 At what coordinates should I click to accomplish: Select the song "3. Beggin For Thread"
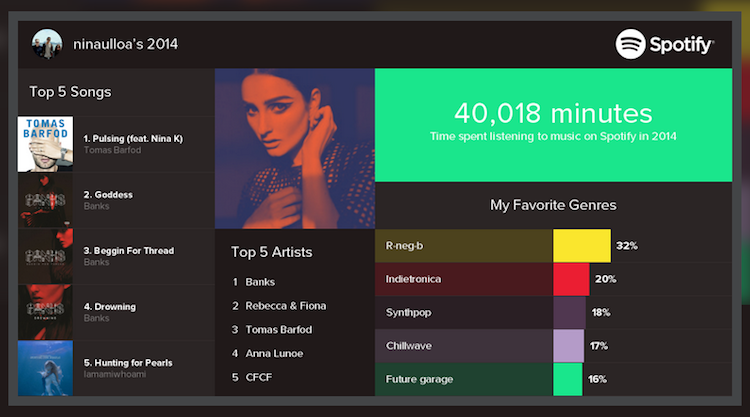(x=129, y=251)
